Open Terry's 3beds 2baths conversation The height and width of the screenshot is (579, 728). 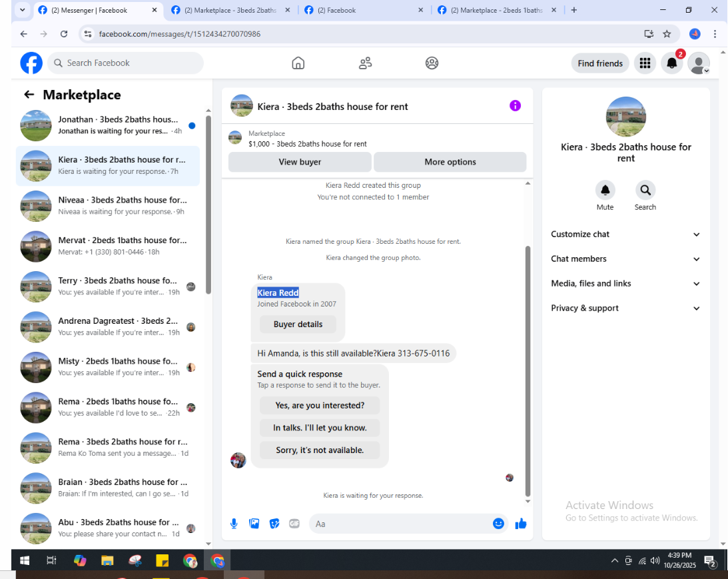pos(108,287)
